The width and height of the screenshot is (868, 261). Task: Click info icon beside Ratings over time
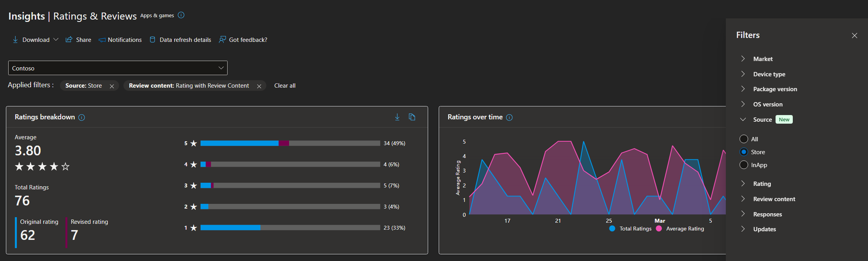(509, 117)
